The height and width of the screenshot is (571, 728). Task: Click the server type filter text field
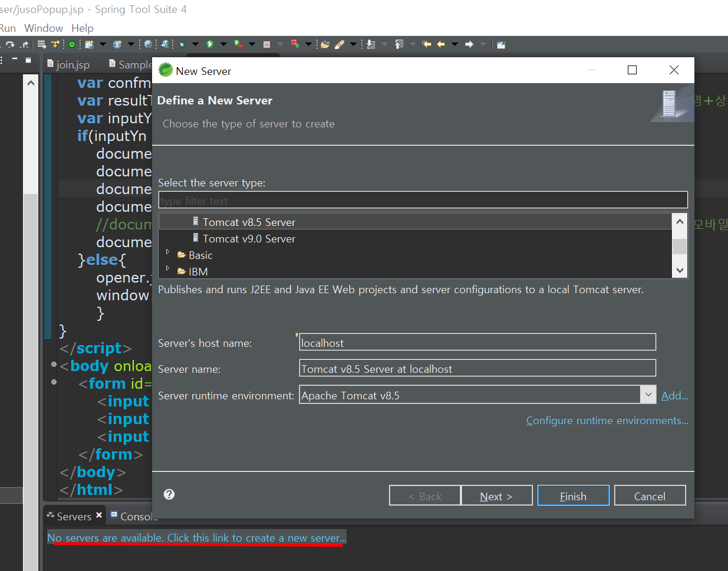click(x=423, y=200)
